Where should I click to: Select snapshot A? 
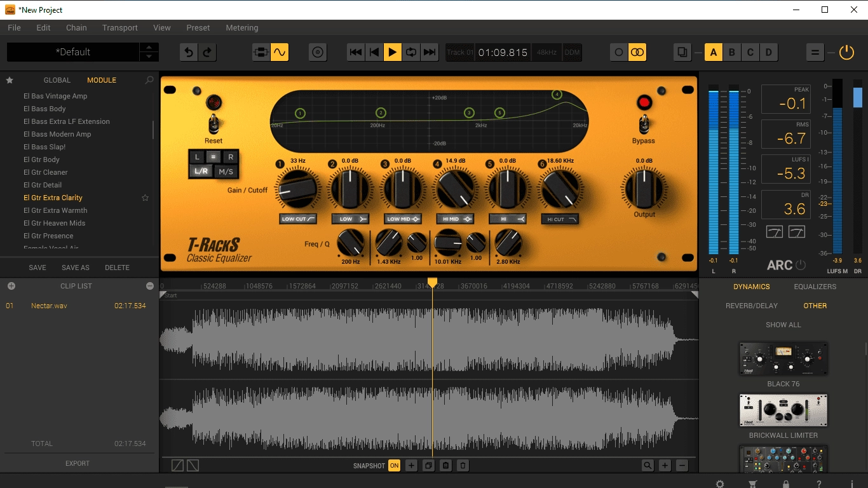pyautogui.click(x=714, y=52)
